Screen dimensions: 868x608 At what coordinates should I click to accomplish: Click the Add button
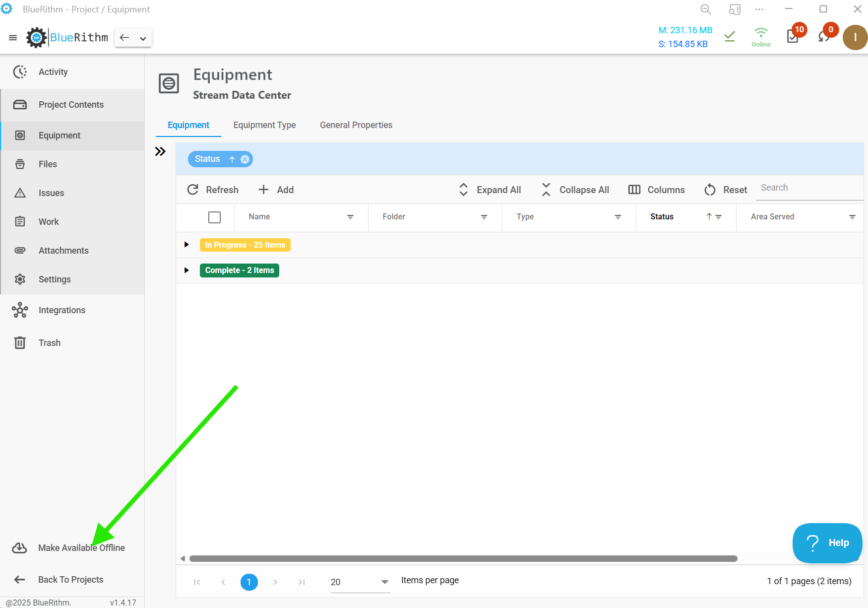point(276,190)
